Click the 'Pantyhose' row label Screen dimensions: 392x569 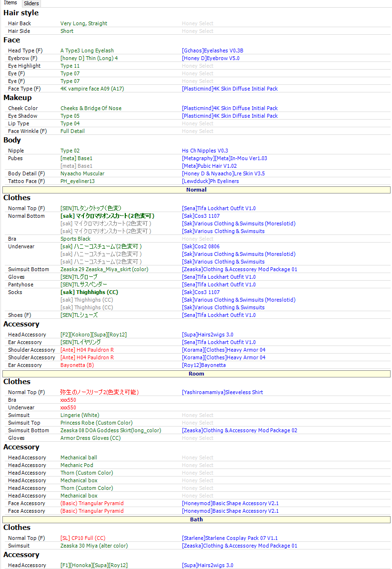click(x=20, y=285)
